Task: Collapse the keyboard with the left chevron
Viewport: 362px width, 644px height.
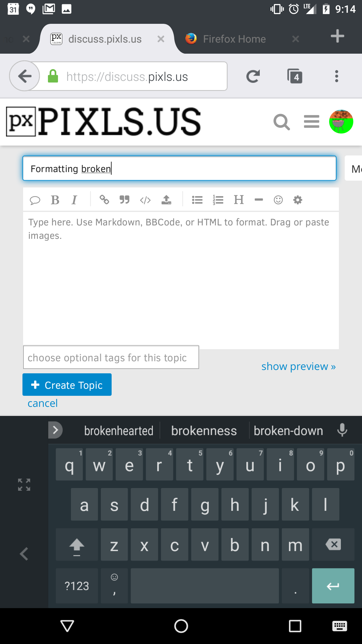Action: coord(23,553)
